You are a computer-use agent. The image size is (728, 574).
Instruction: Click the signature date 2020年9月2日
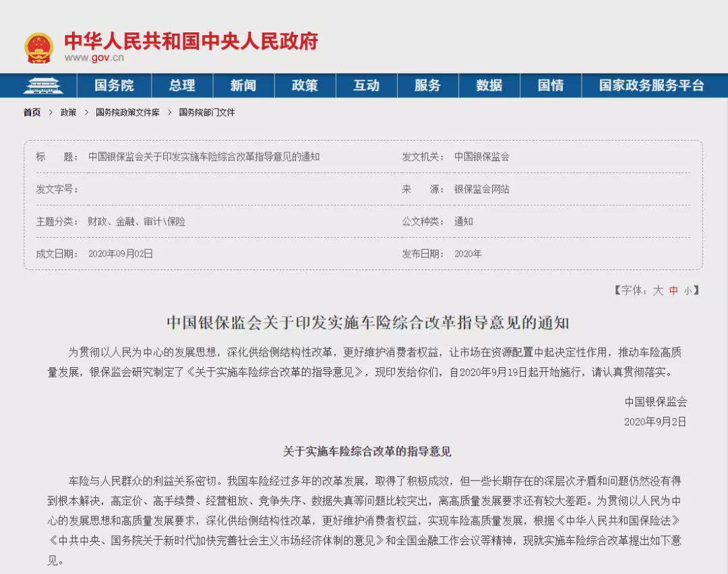tap(655, 422)
